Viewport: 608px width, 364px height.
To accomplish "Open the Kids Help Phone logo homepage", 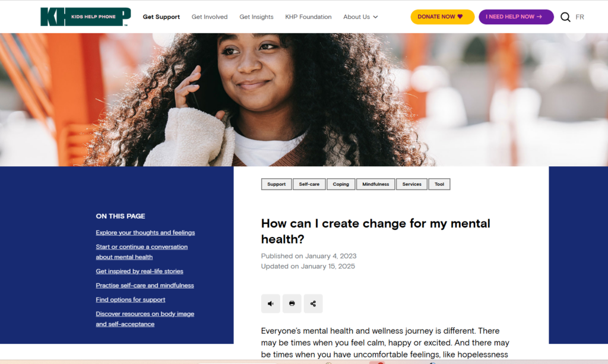I will [x=85, y=17].
